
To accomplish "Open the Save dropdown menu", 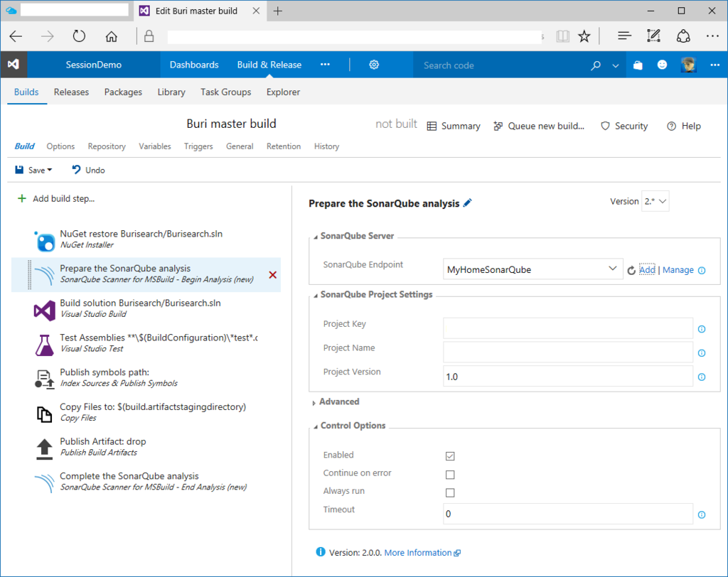I will 49,170.
